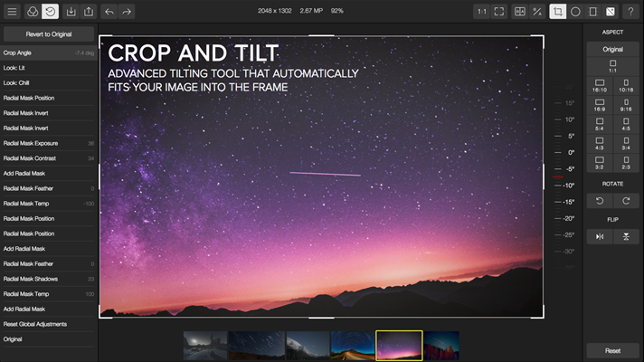Select the radial mask circle tool
This screenshot has height=362, width=644.
tap(575, 12)
